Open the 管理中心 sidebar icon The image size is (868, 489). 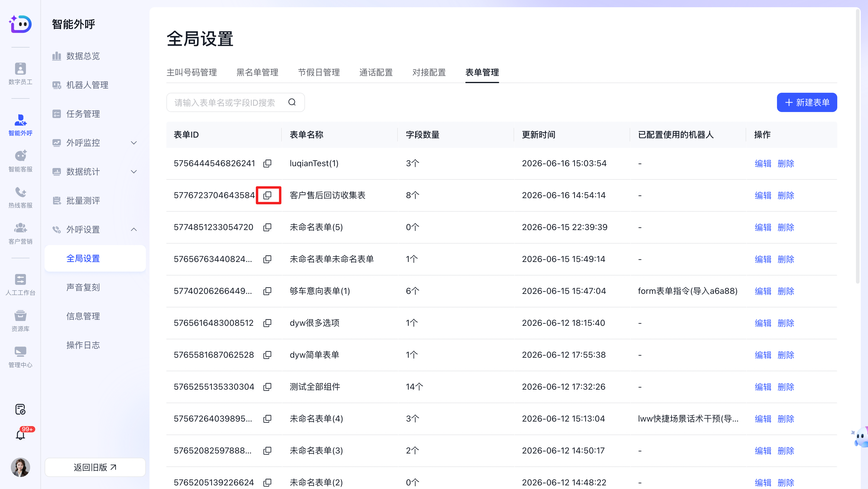pyautogui.click(x=20, y=357)
